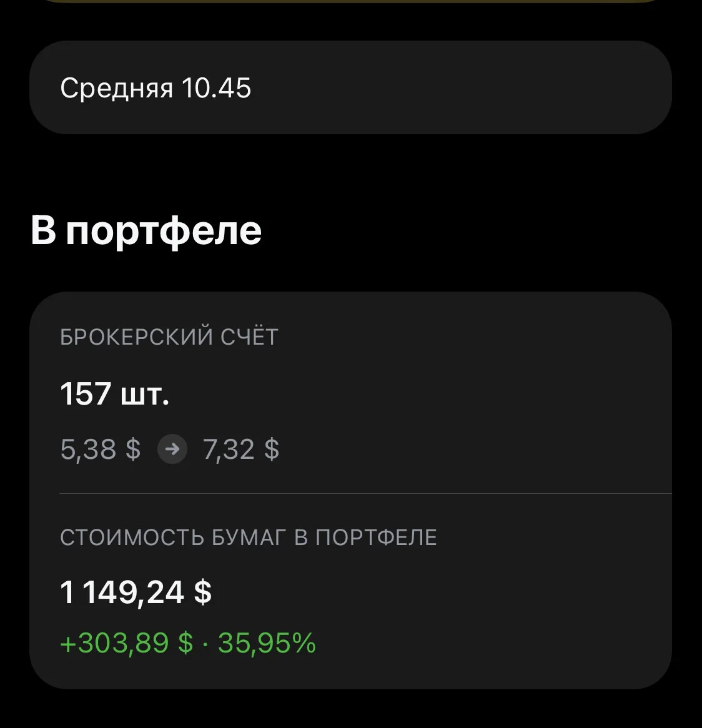Tap the green 35,95% return percentage
The width and height of the screenshot is (702, 728).
tap(267, 643)
